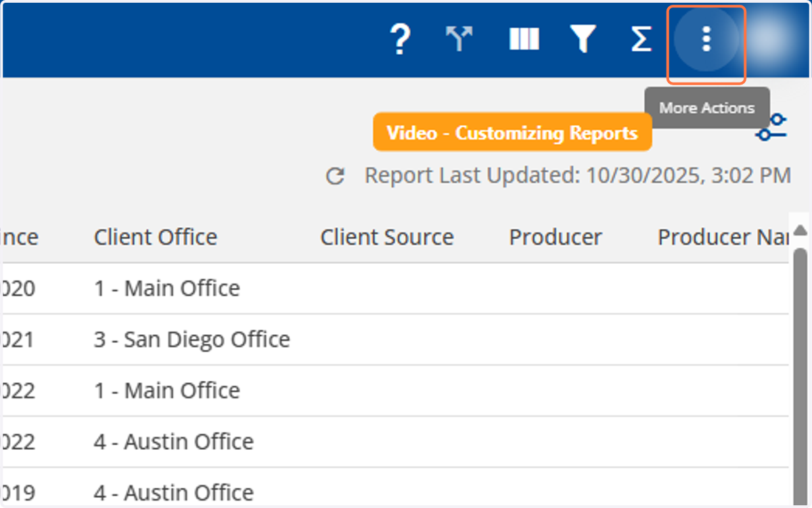812x508 pixels.
Task: Click the Client Source column header
Action: 387,237
